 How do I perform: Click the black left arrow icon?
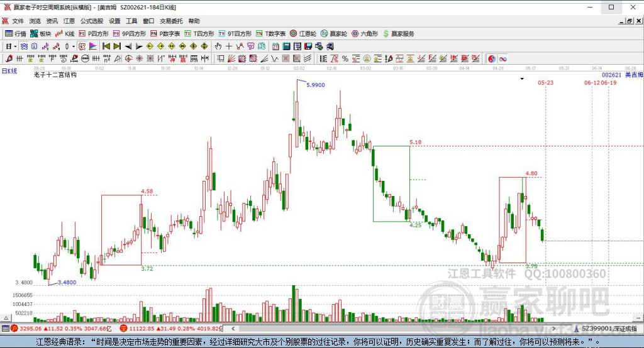click(x=128, y=46)
